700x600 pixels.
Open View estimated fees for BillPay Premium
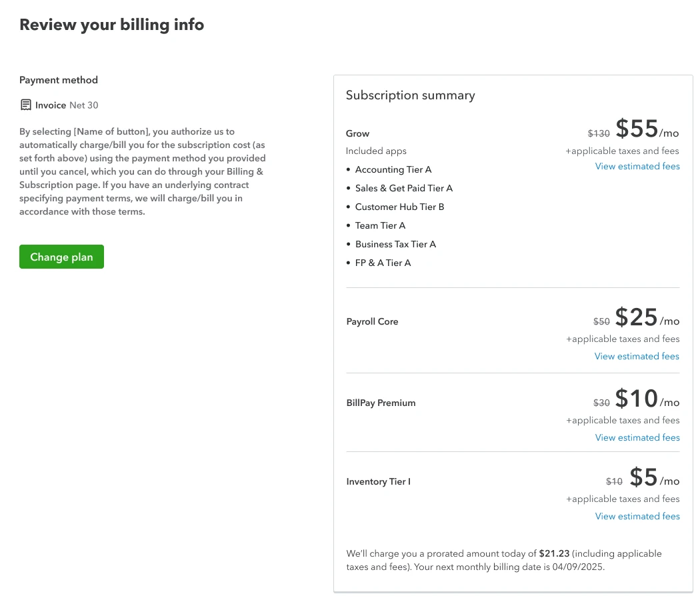637,437
